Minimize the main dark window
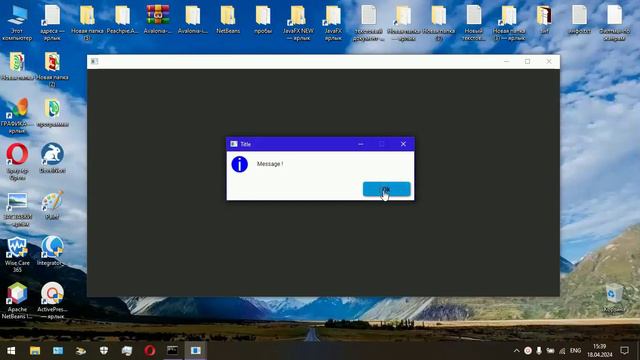 pos(506,61)
